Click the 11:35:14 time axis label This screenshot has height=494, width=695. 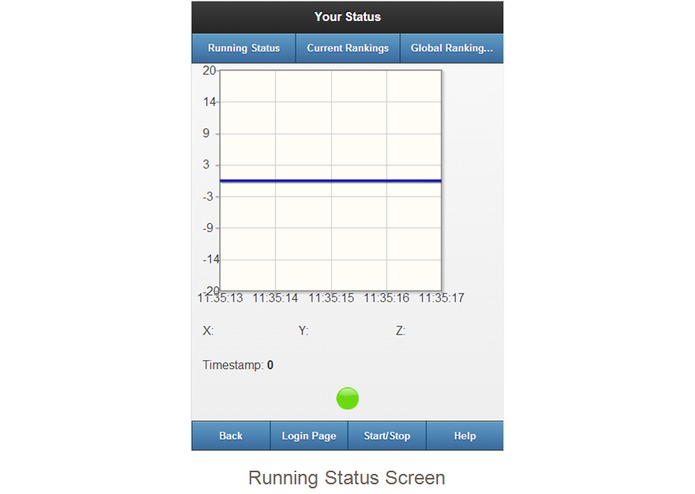point(275,298)
